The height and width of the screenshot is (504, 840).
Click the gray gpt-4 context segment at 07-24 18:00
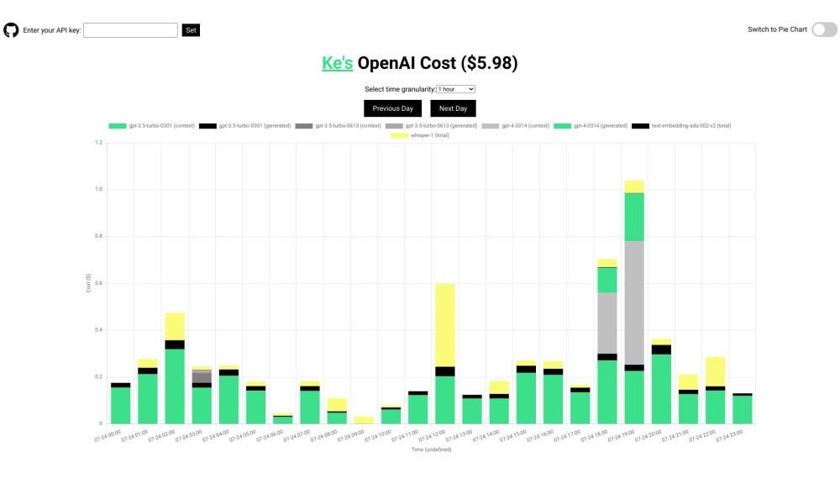point(607,323)
